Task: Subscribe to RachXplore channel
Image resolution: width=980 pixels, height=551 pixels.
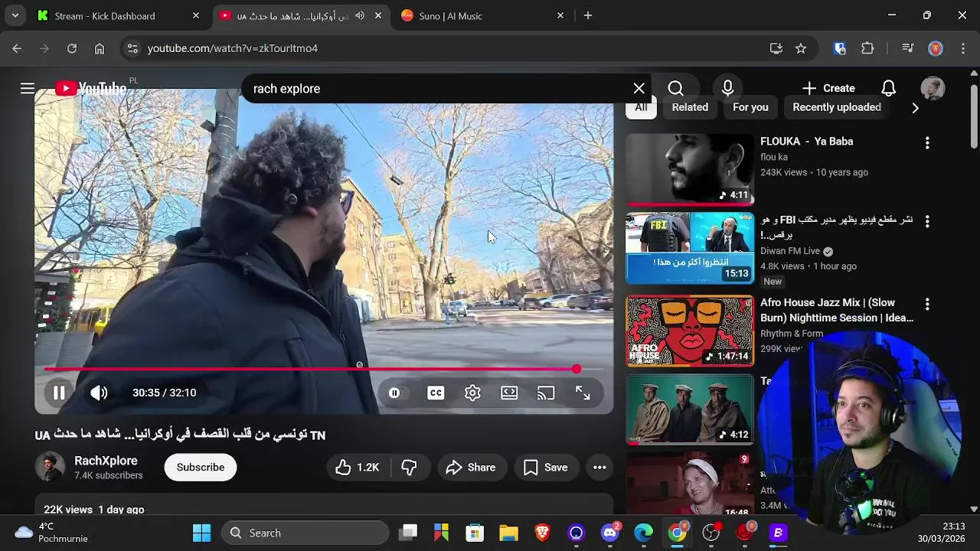Action: pyautogui.click(x=201, y=468)
